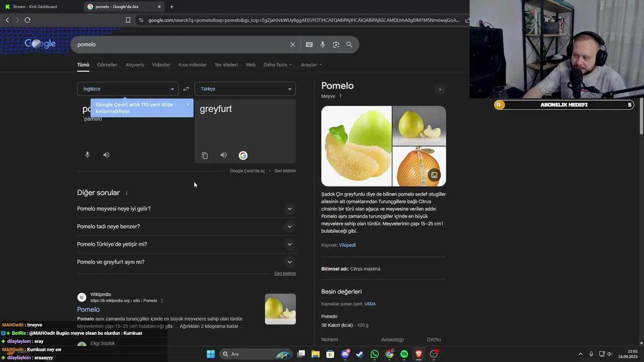Switch to Web tab
This screenshot has width=644, height=362.
[x=251, y=65]
